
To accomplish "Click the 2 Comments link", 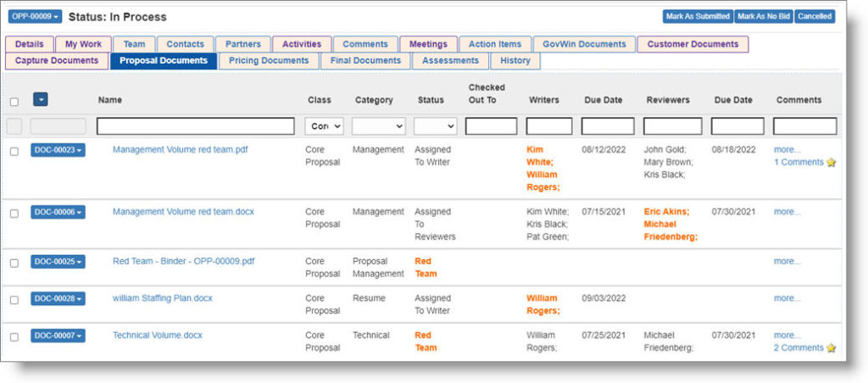I will click(x=798, y=348).
